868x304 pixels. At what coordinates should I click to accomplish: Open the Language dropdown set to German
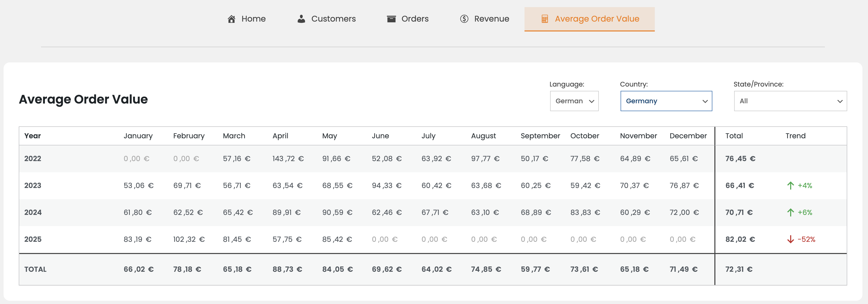(x=574, y=101)
